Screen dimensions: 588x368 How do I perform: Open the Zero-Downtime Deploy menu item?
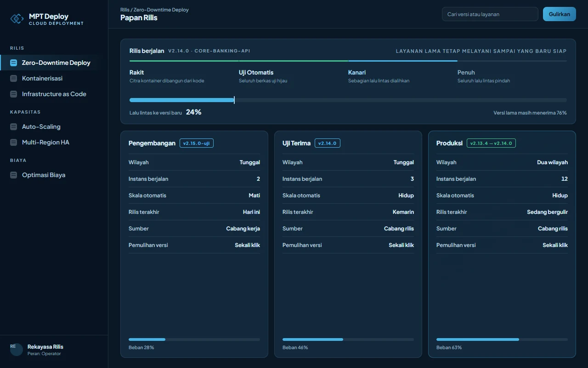pos(54,63)
